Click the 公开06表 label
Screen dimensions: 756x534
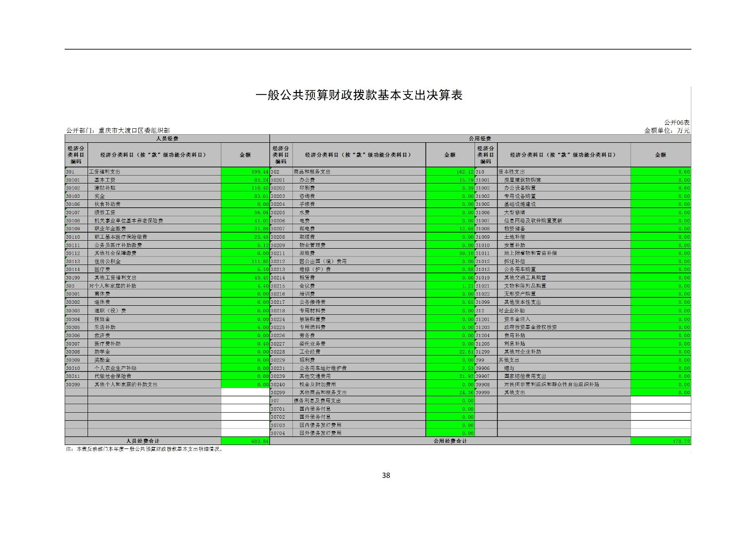(x=676, y=122)
